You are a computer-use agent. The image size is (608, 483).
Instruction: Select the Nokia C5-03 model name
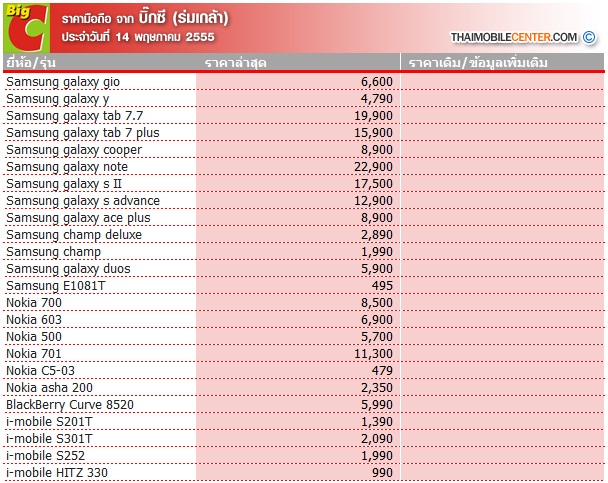tap(40, 371)
